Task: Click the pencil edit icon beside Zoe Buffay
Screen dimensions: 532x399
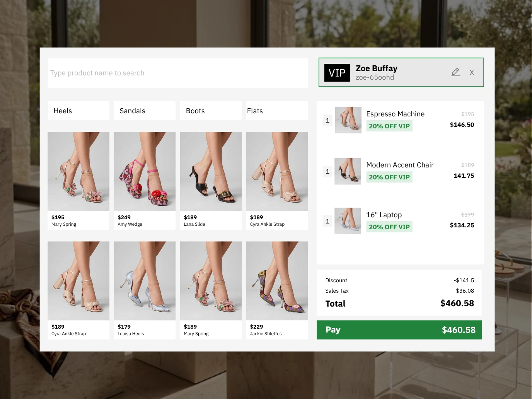Action: point(456,72)
